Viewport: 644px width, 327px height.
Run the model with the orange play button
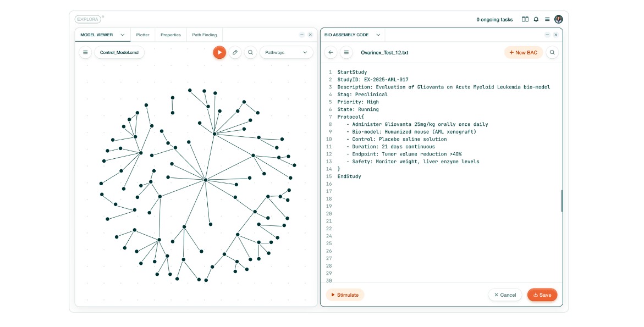219,53
